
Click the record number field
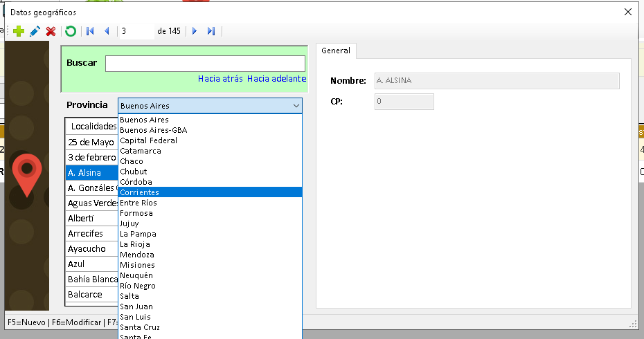tap(136, 31)
